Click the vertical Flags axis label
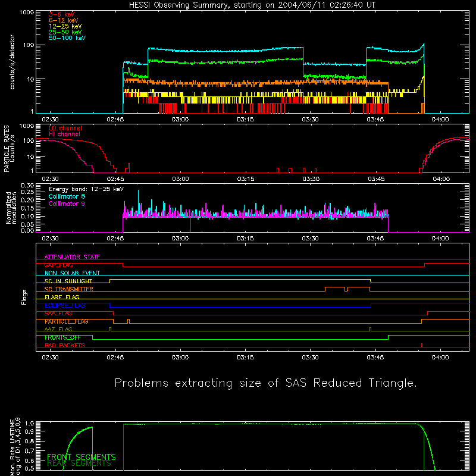The height and width of the screenshot is (476, 476). tap(24, 297)
